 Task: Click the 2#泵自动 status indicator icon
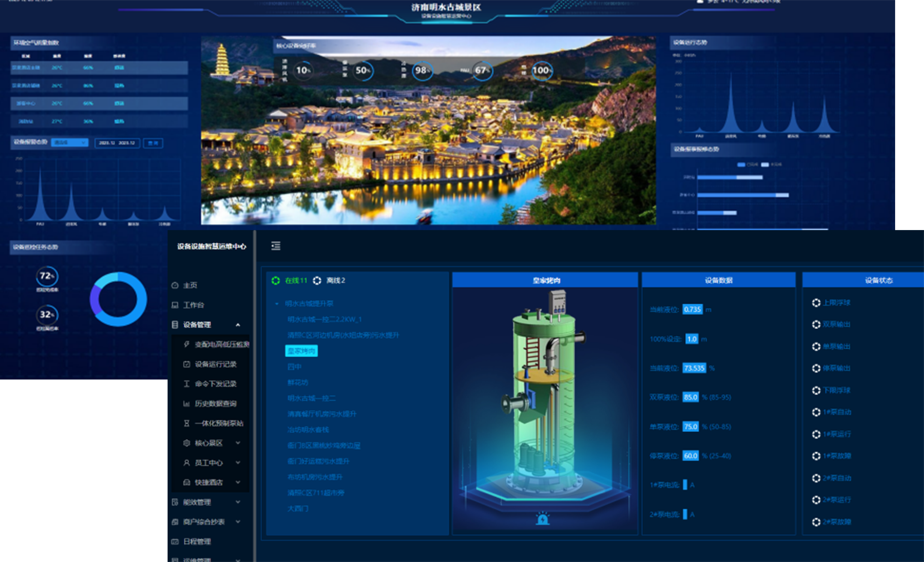pyautogui.click(x=816, y=478)
